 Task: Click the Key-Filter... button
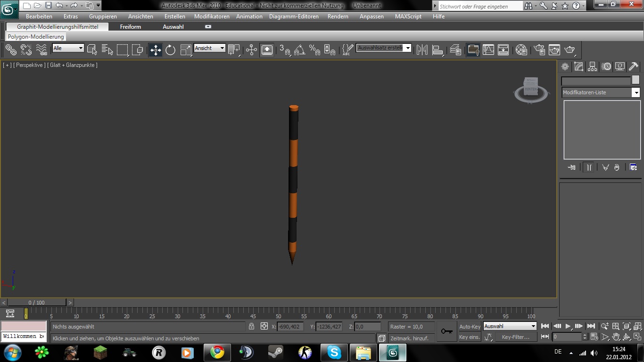(x=516, y=337)
